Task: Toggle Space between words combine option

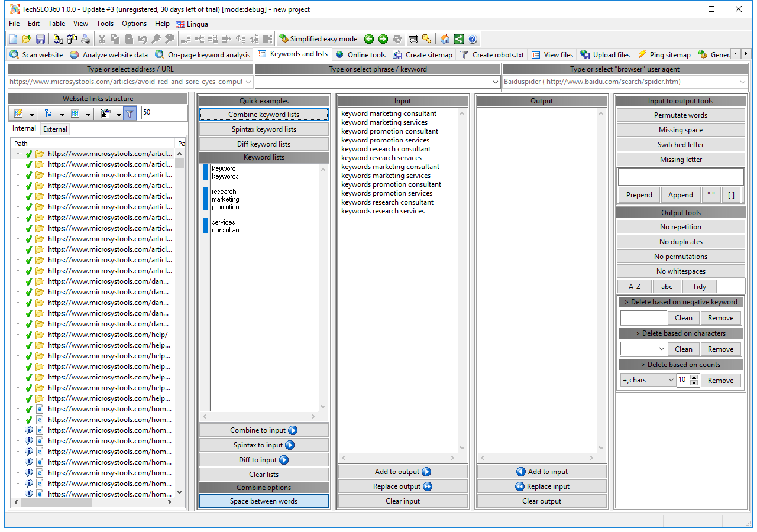Action: 264,501
